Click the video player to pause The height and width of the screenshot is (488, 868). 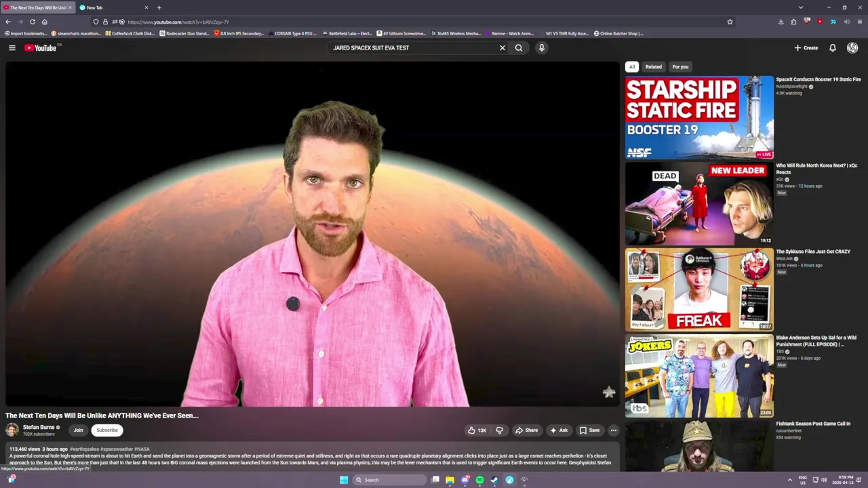313,234
